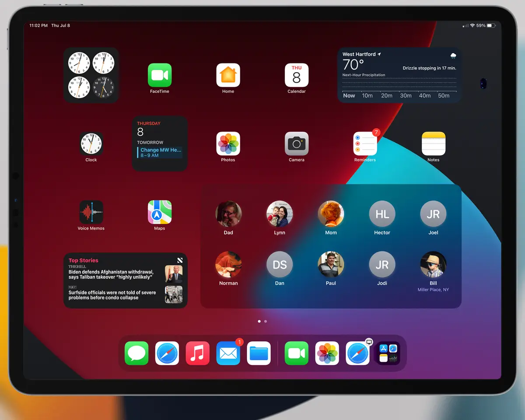The image size is (525, 420).
Task: Open Mail with 1 unread badge
Action: click(x=228, y=353)
